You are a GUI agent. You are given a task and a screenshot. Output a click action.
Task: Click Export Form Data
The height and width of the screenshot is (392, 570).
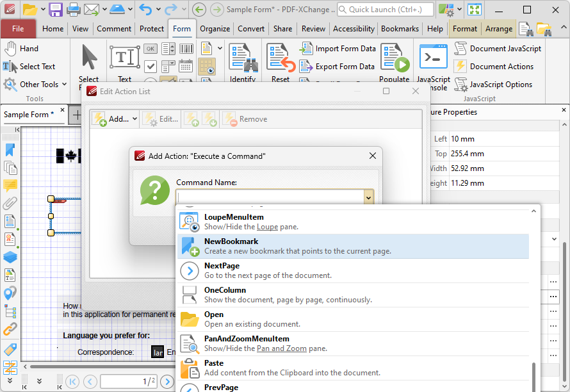tap(337, 67)
